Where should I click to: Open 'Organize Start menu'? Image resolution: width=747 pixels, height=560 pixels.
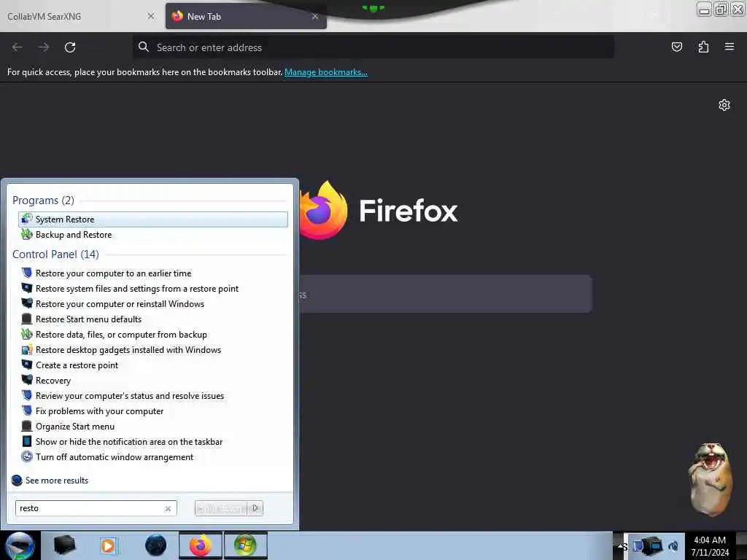[153, 427]
